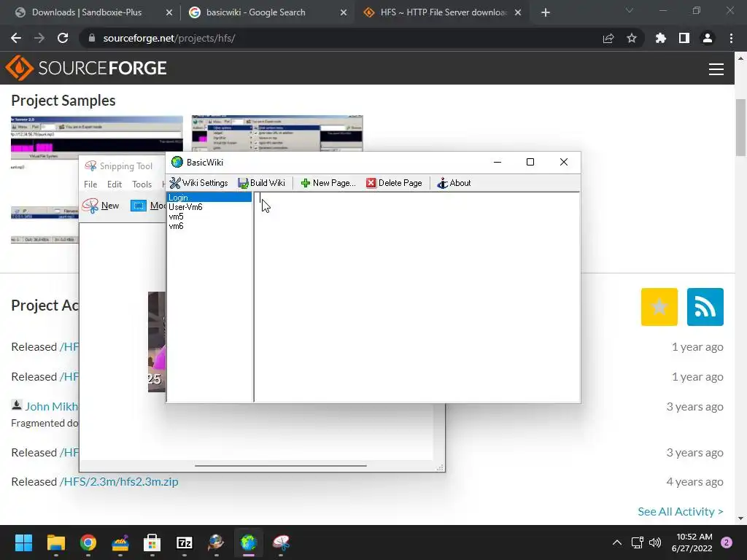The image size is (747, 560).
Task: Open second HFS project sample screenshot
Action: click(277, 134)
